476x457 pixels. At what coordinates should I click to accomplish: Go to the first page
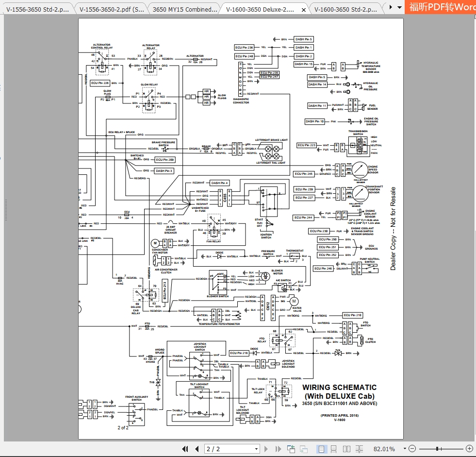186,448
